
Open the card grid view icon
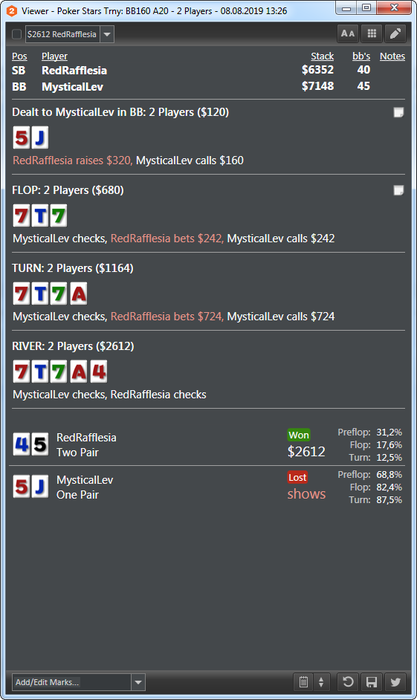tap(371, 34)
